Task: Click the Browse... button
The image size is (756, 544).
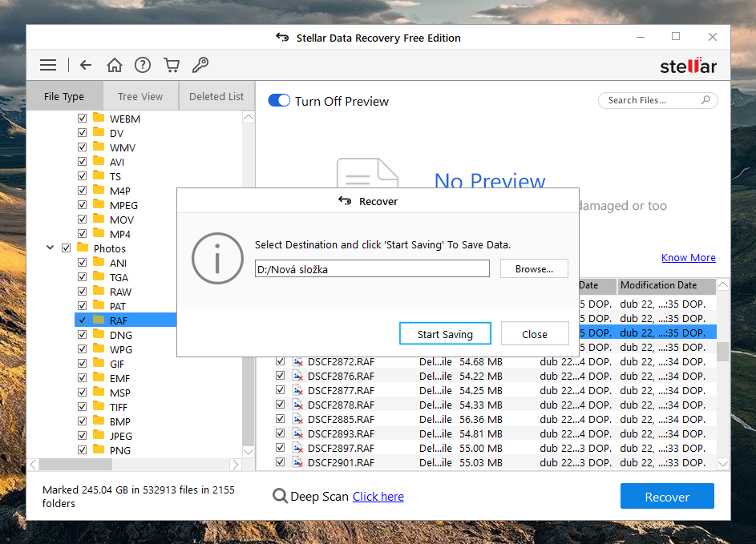Action: pyautogui.click(x=534, y=268)
